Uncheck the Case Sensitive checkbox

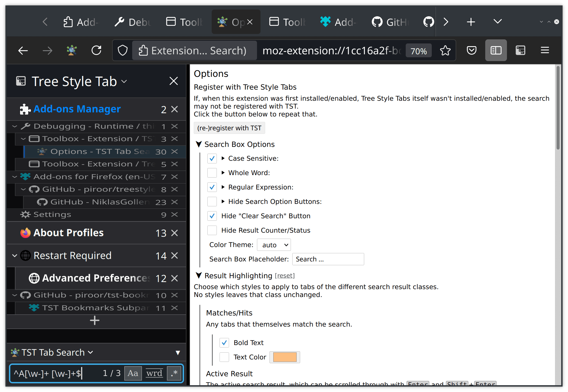coord(212,159)
